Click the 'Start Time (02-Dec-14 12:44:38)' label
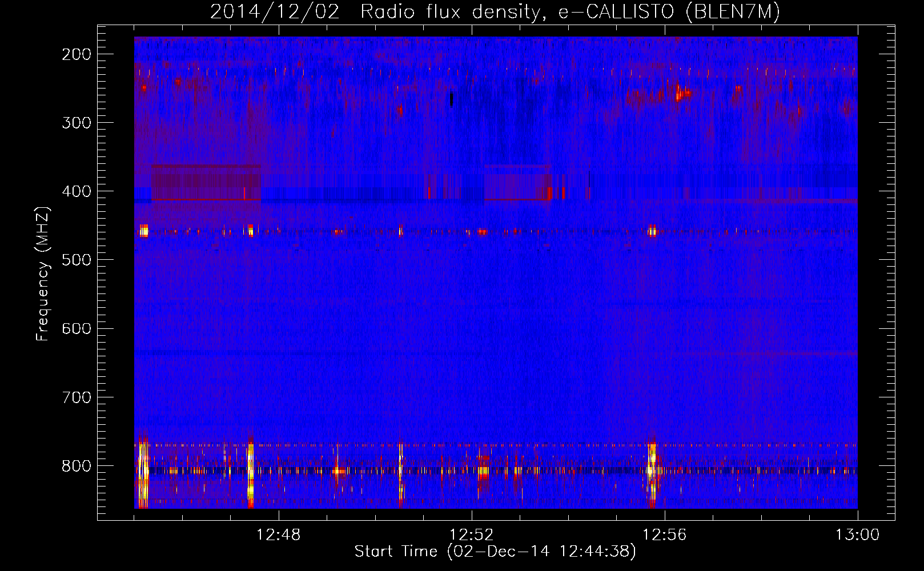This screenshot has width=924, height=571. 495,552
